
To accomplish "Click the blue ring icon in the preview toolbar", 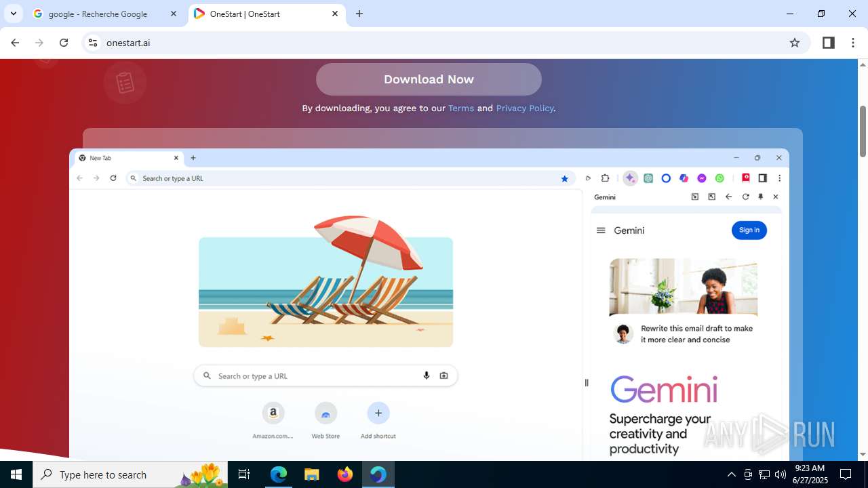I will click(666, 178).
